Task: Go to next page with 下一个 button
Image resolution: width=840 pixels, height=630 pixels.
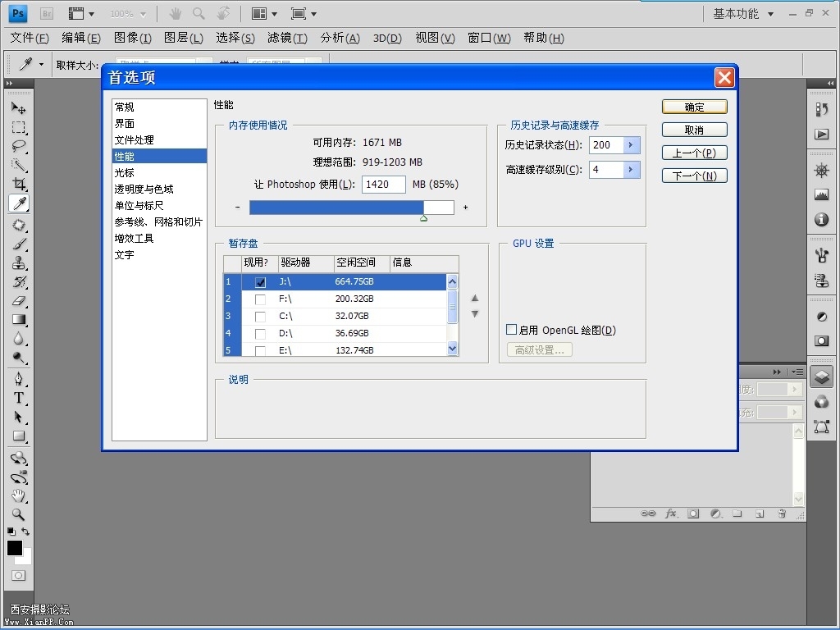Action: tap(694, 176)
